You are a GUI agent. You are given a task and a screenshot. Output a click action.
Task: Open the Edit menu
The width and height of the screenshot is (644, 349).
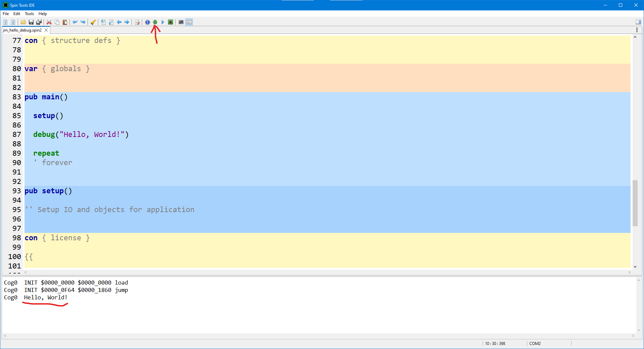click(17, 14)
